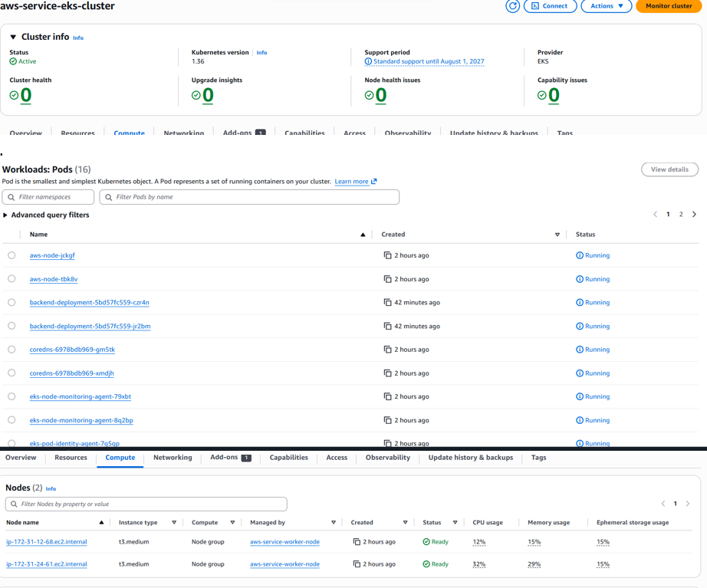Click info icon beside Standard support period
This screenshot has height=588, width=707.
[x=368, y=61]
